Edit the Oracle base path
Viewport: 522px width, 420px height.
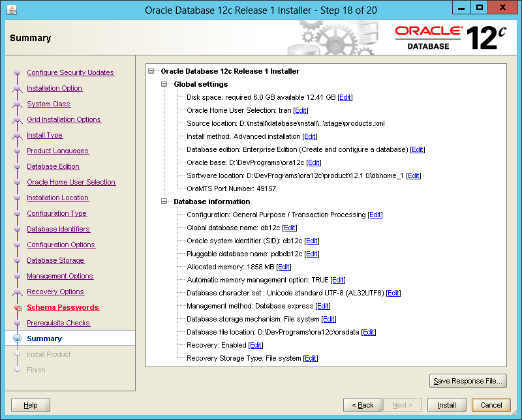pos(314,162)
